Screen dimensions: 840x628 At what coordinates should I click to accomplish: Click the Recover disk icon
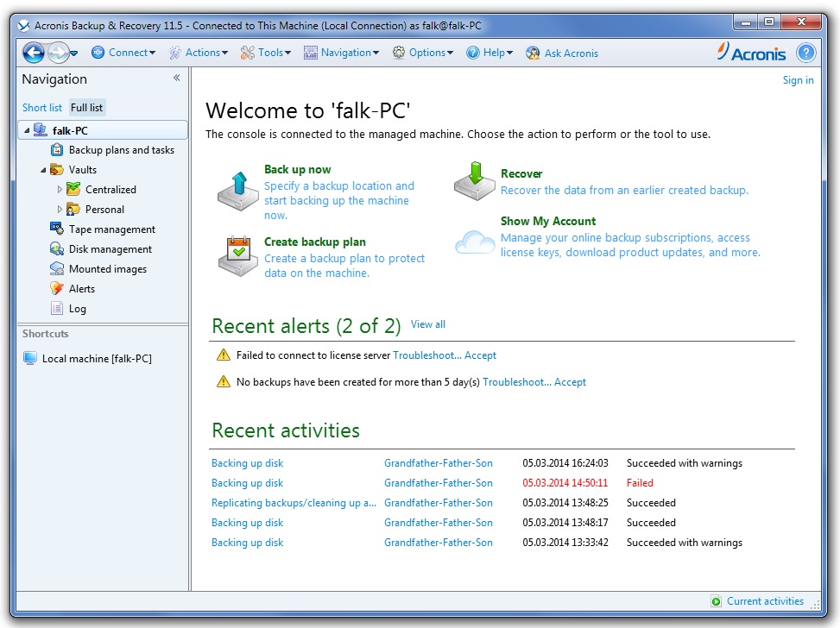coord(474,181)
